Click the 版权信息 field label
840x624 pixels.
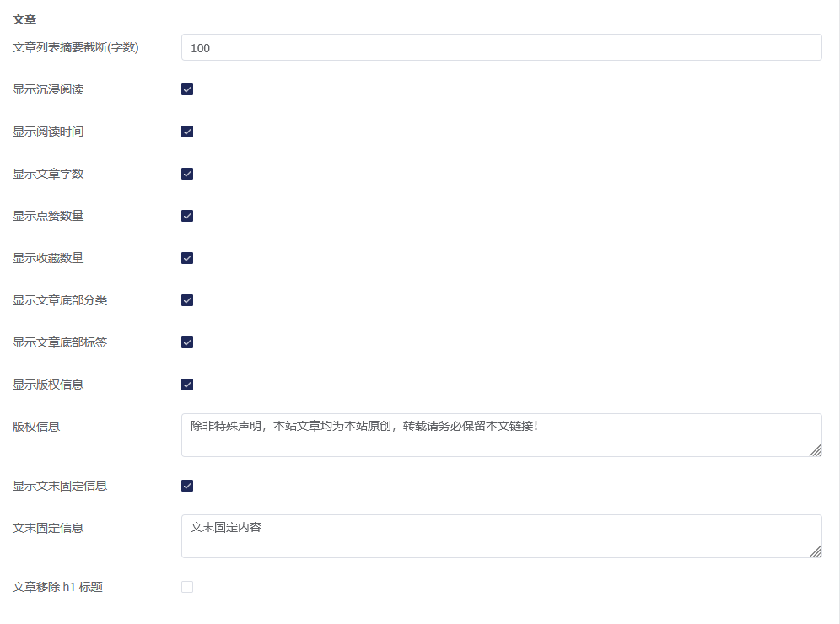[36, 427]
